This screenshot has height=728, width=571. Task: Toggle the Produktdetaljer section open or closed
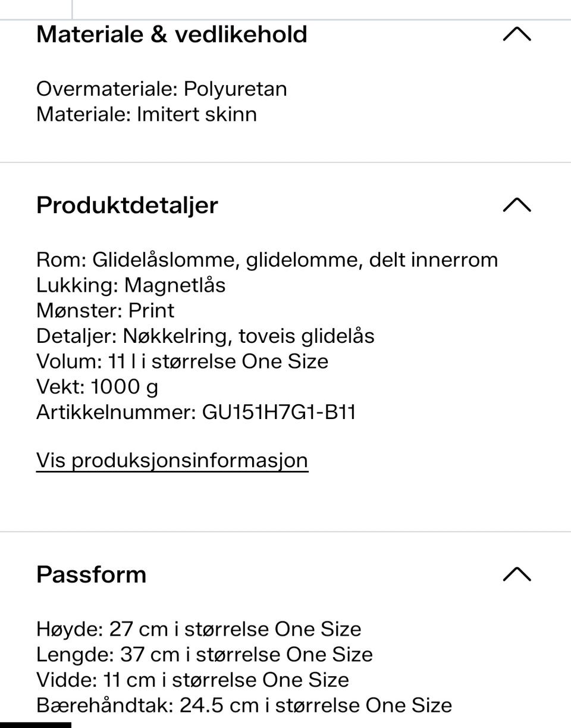click(x=517, y=205)
